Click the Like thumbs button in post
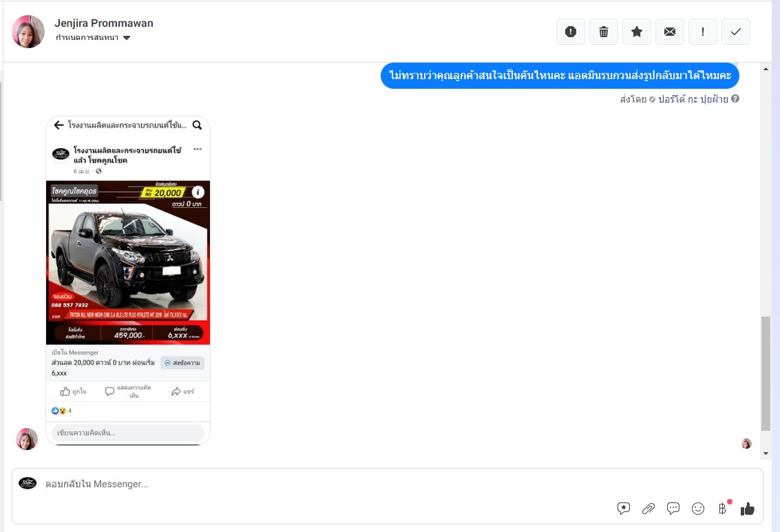 point(73,392)
